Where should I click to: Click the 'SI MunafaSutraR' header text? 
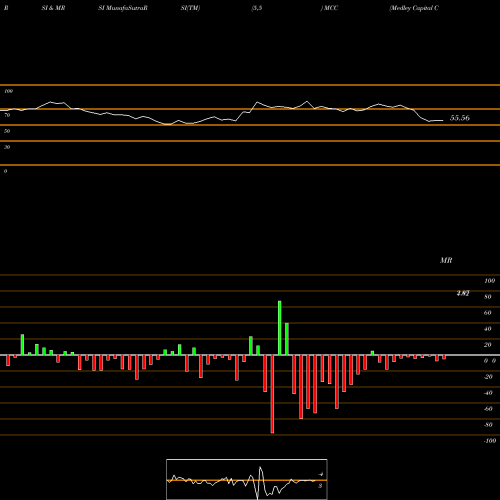(x=123, y=8)
